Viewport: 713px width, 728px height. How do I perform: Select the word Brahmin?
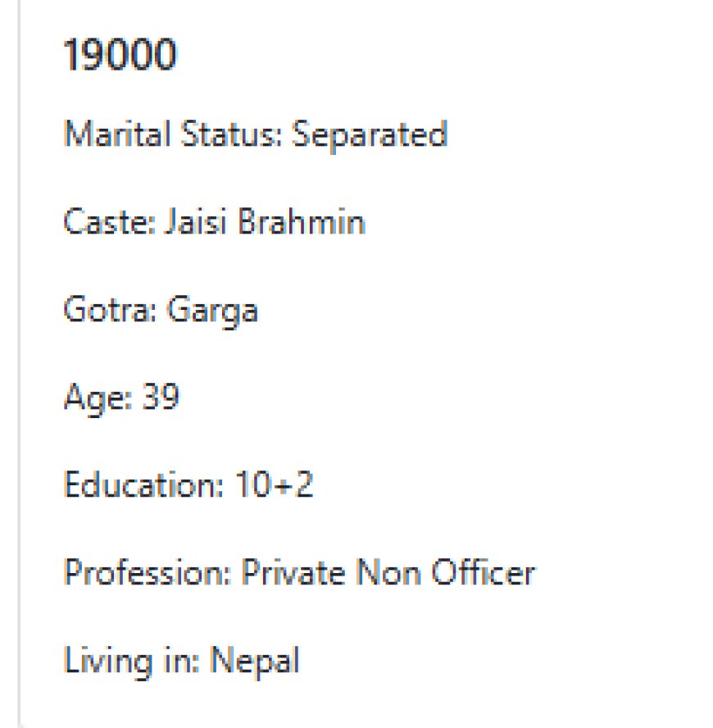coord(302,221)
